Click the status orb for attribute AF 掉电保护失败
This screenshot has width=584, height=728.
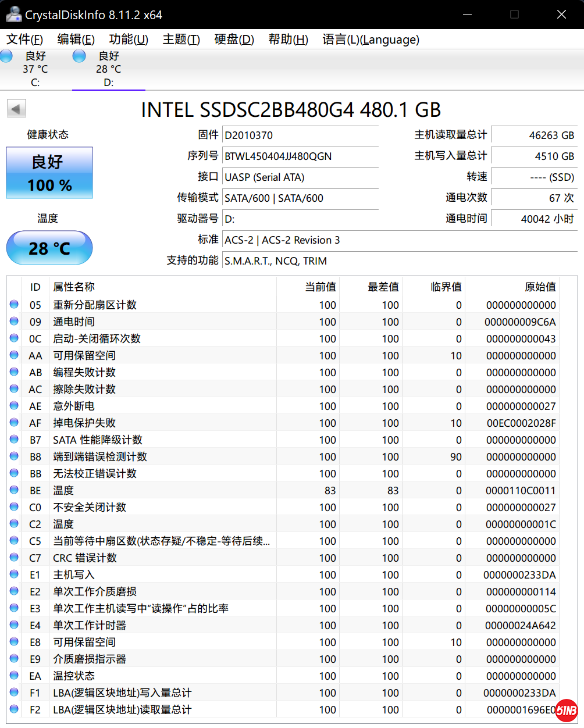(x=14, y=422)
